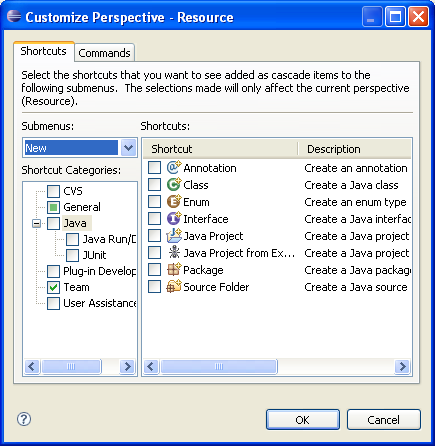The height and width of the screenshot is (446, 435).
Task: Close the Customize Perspective dialog
Action: (419, 16)
